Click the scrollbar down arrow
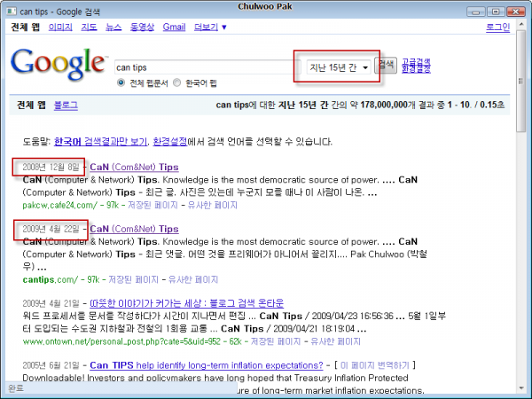This screenshot has height=399, width=532. pyautogui.click(x=521, y=388)
